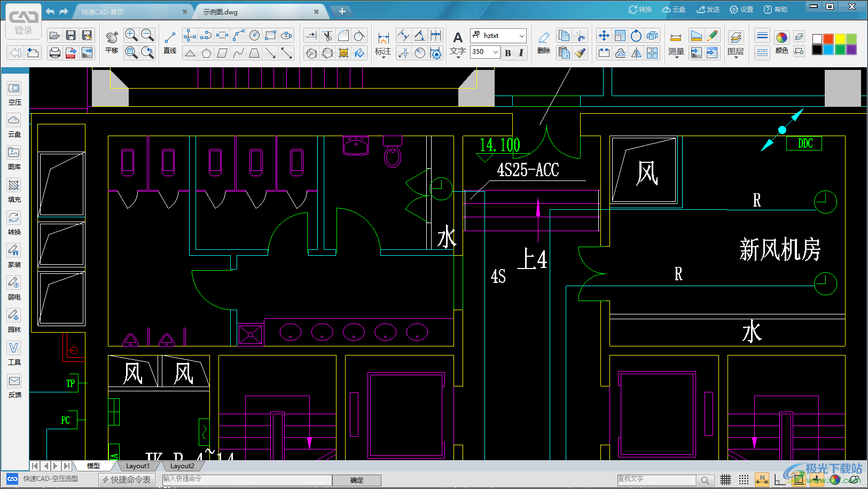868x489 pixels.
Task: Toggle ortho mode in status bar
Action: pos(780,479)
